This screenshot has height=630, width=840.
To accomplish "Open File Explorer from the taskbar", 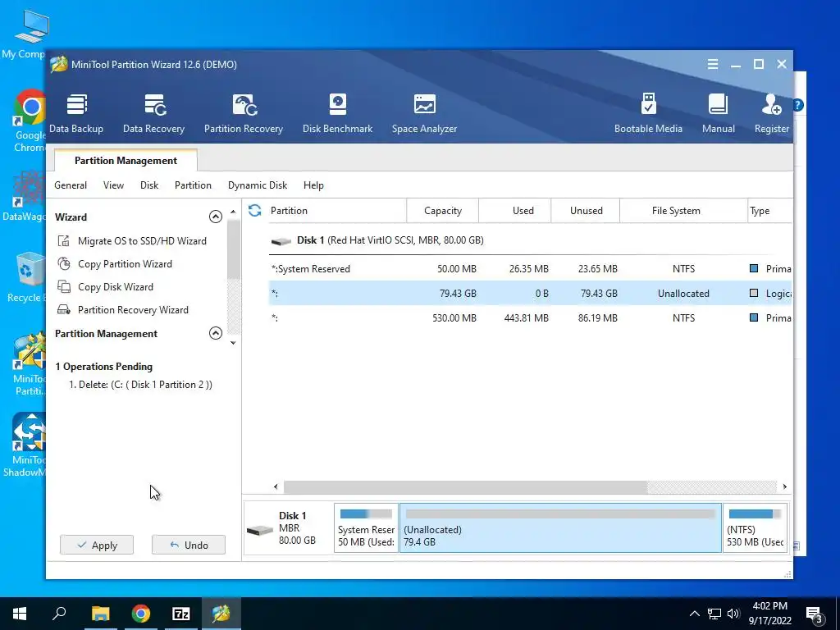I will (101, 614).
